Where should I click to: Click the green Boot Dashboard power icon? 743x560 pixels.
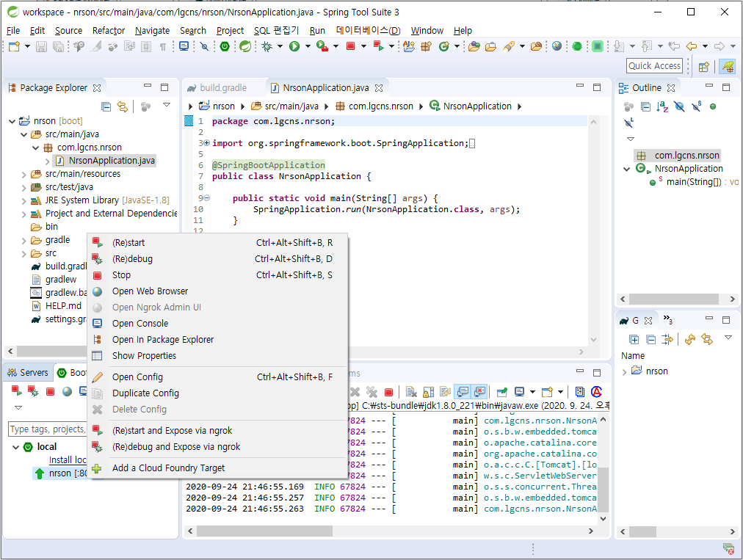[225, 46]
